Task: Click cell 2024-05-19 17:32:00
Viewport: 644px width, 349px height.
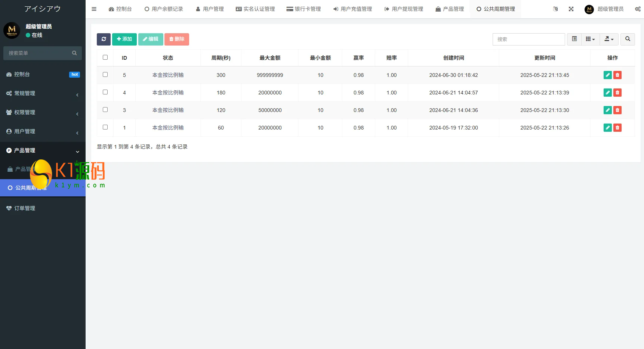Action: pos(454,128)
